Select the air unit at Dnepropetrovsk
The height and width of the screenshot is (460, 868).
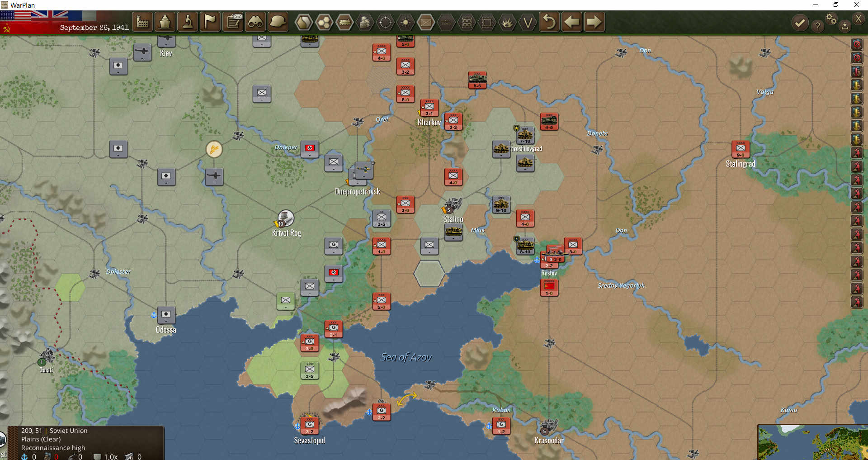point(363,171)
